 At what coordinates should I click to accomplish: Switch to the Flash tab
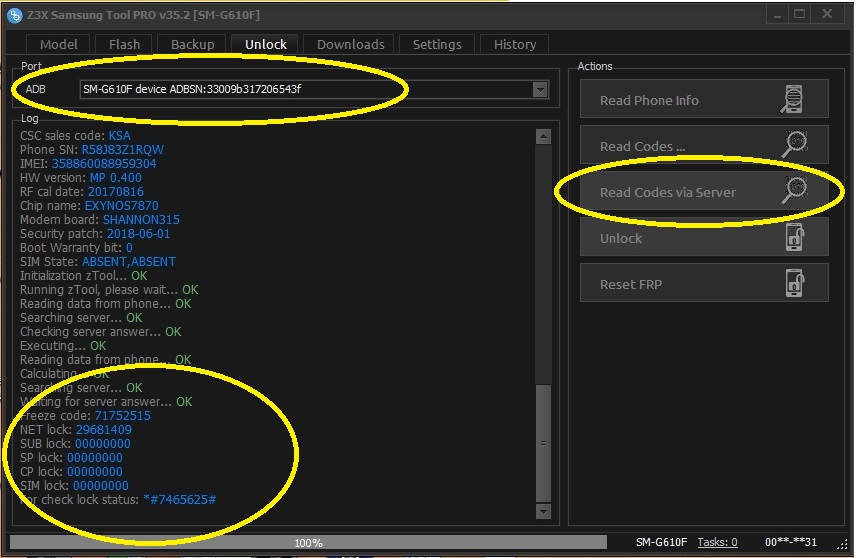click(124, 44)
